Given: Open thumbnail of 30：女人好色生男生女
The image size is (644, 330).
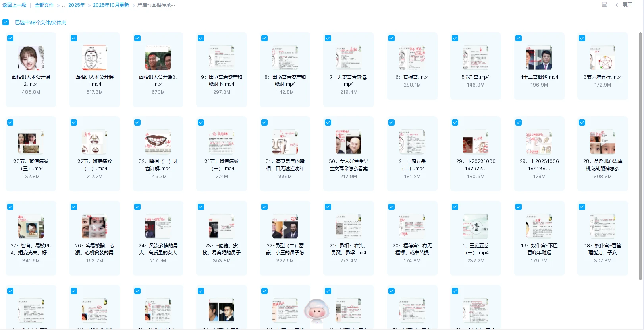Looking at the screenshot, I should [x=349, y=142].
